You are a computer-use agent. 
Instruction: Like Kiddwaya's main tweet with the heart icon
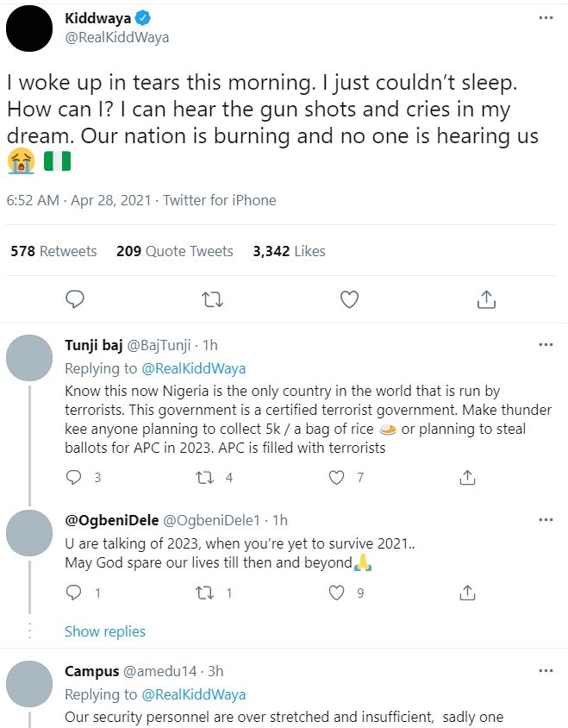349,299
